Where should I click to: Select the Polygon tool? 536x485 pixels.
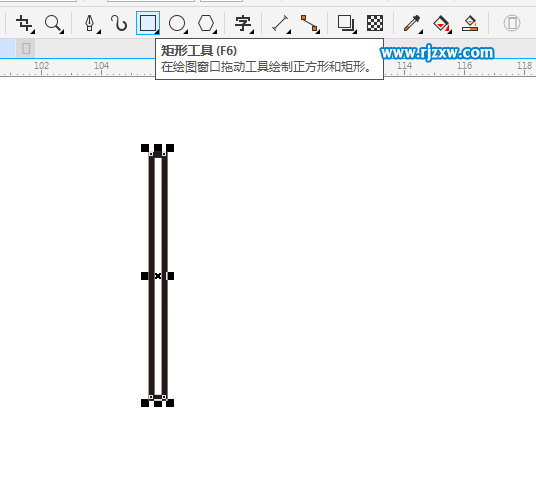[x=207, y=24]
